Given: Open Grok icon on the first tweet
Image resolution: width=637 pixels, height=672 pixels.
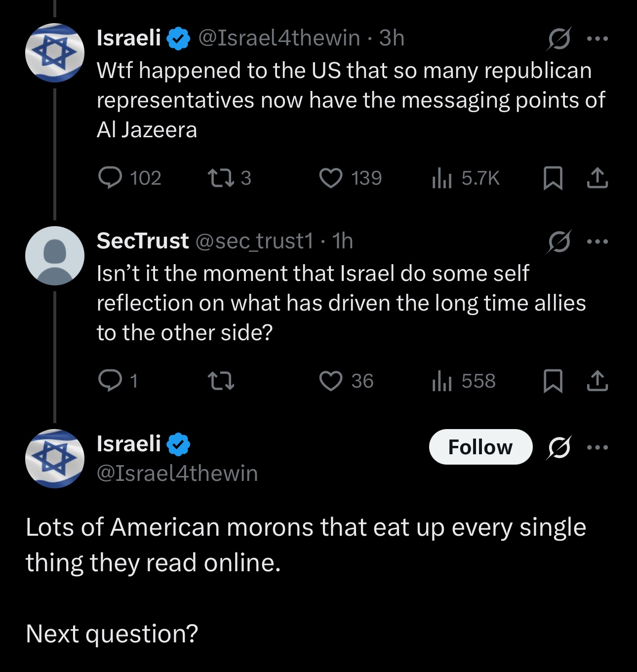Looking at the screenshot, I should 559,39.
